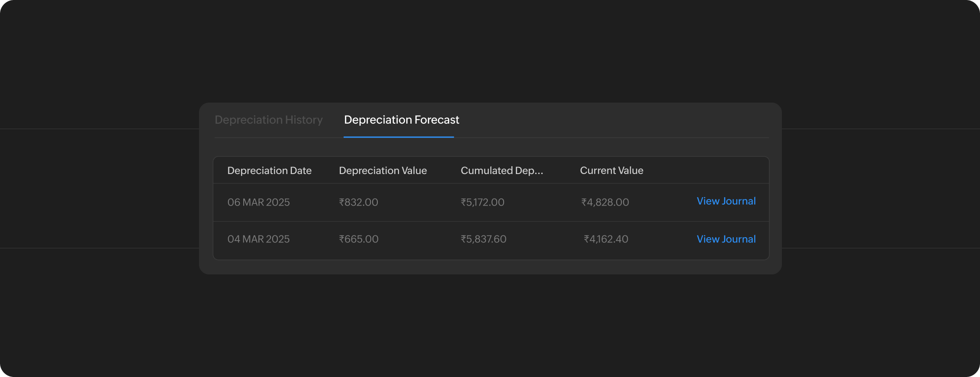Click the ₹4,828.00 current value
Viewport: 980px width, 377px height.
pyautogui.click(x=605, y=202)
